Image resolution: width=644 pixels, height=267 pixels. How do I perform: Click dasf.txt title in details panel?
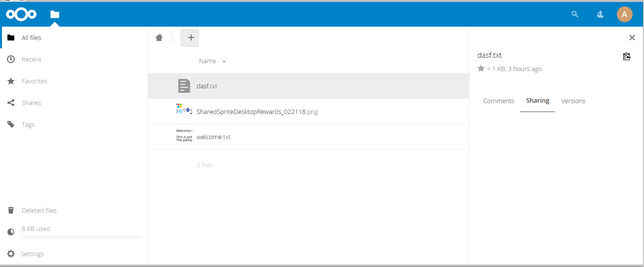(489, 55)
